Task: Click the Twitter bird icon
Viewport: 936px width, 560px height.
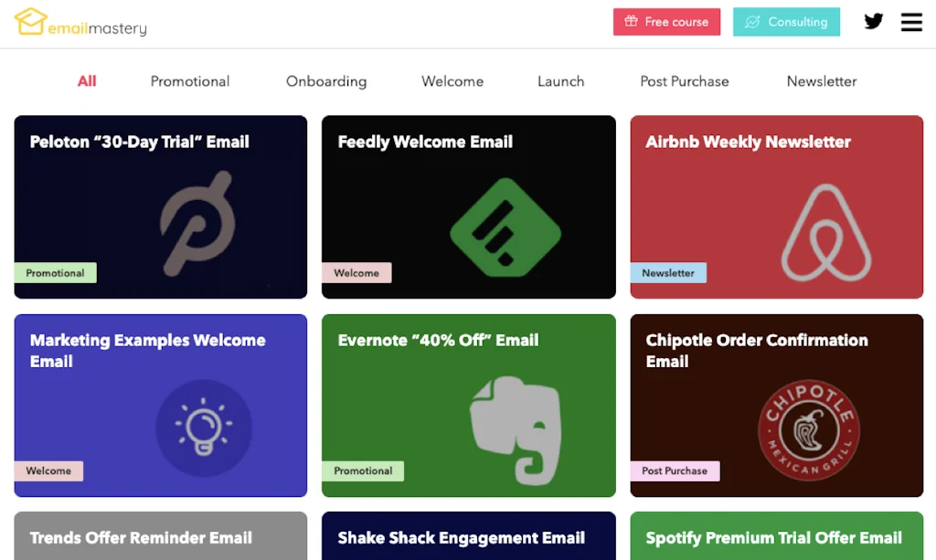Action: point(874,21)
